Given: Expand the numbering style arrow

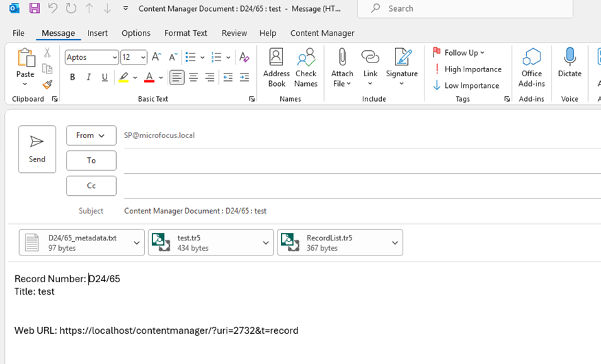Looking at the screenshot, I should click(228, 58).
